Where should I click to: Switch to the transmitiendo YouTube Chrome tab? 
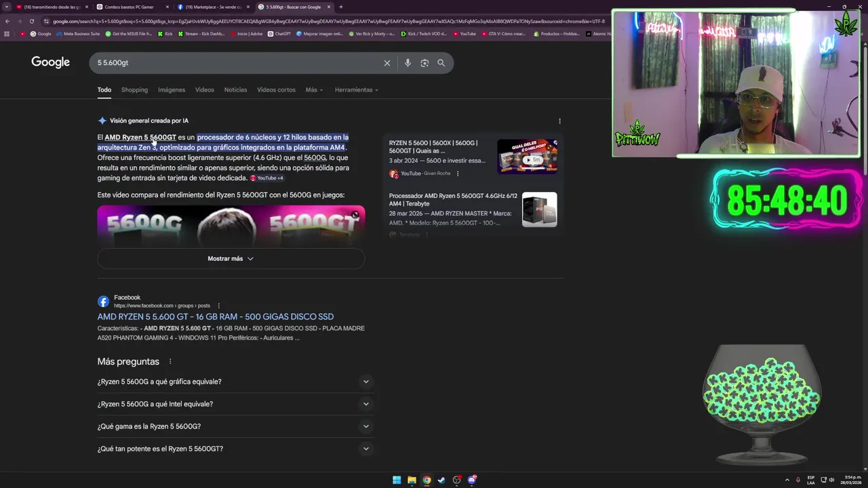click(52, 7)
